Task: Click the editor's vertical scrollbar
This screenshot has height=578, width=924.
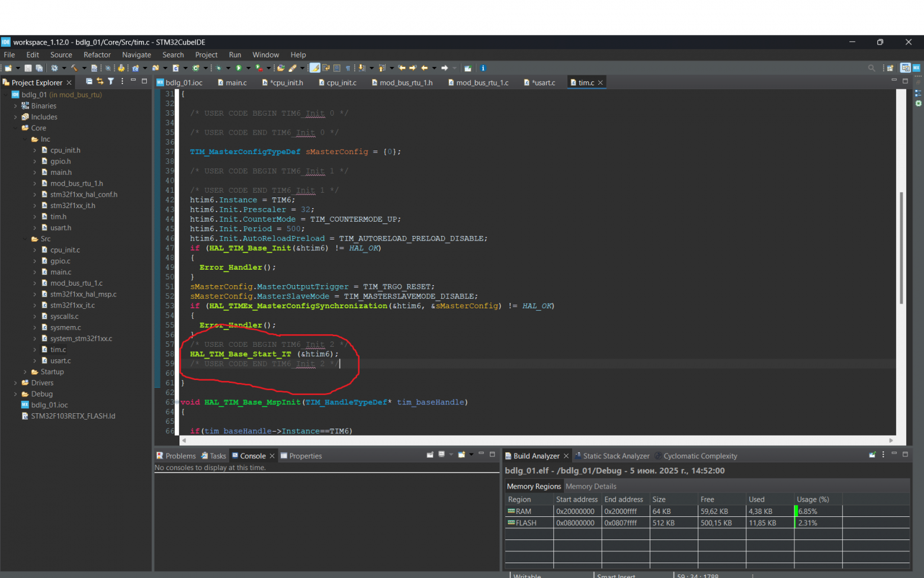Action: [901, 249]
